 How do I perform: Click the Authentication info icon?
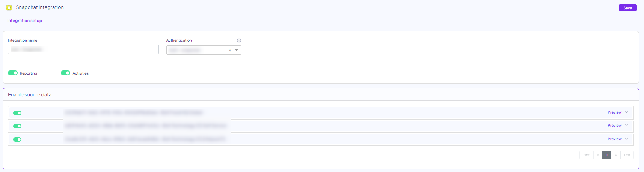(x=239, y=40)
